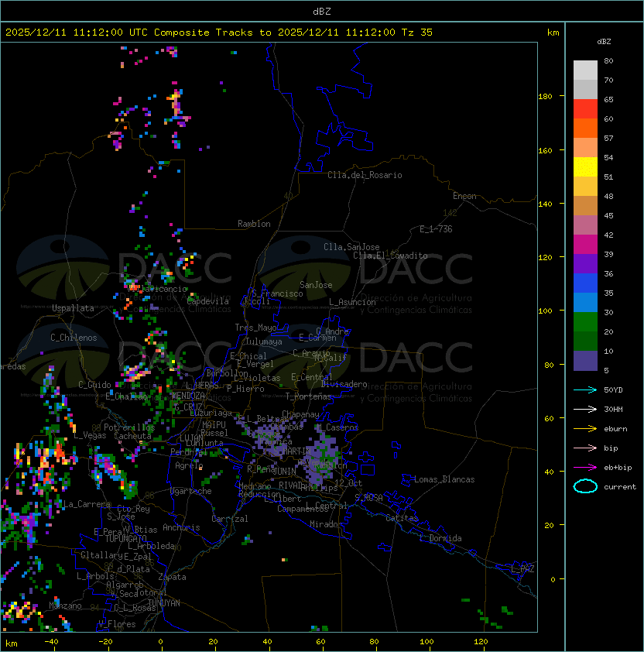Click the TUNUYAN label near bottom

point(164,602)
